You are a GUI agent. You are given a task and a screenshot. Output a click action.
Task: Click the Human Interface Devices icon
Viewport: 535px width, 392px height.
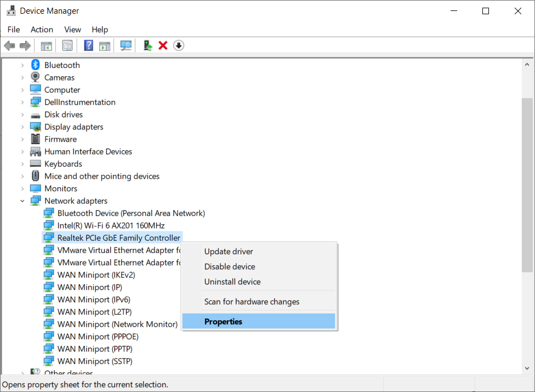36,151
